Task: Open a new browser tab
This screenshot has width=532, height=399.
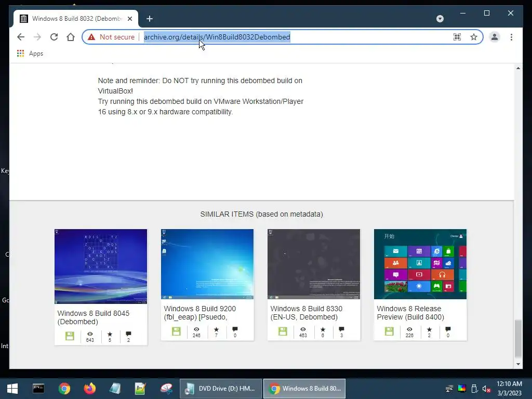Action: coord(150,19)
